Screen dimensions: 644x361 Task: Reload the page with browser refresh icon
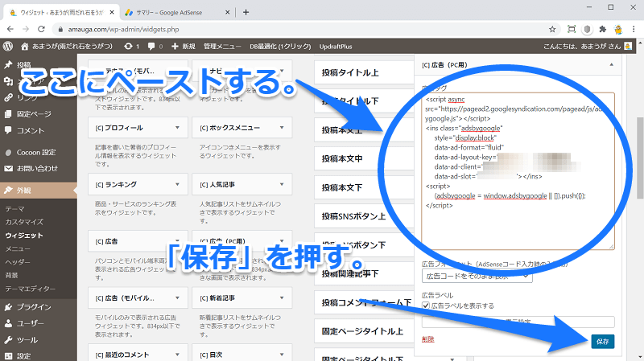coord(42,30)
